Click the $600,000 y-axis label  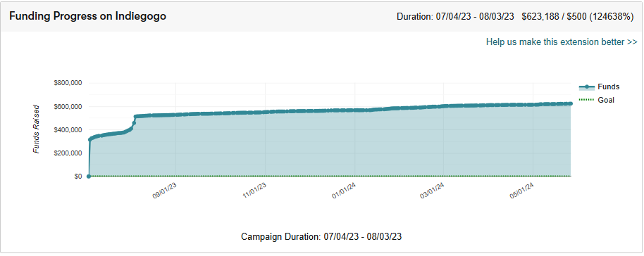click(68, 106)
